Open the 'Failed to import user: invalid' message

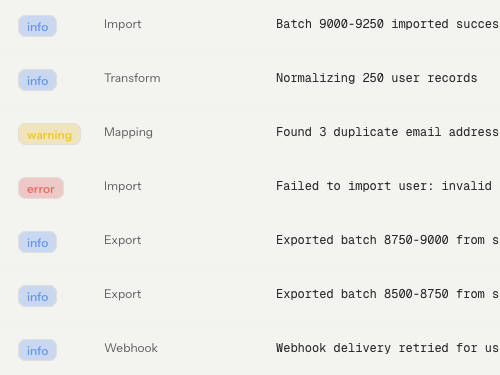pos(384,186)
